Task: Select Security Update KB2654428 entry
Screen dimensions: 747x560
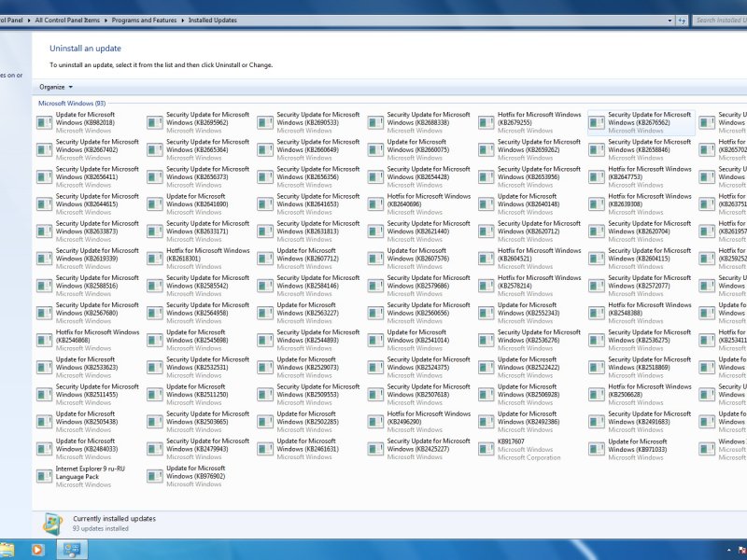Action: (420, 177)
